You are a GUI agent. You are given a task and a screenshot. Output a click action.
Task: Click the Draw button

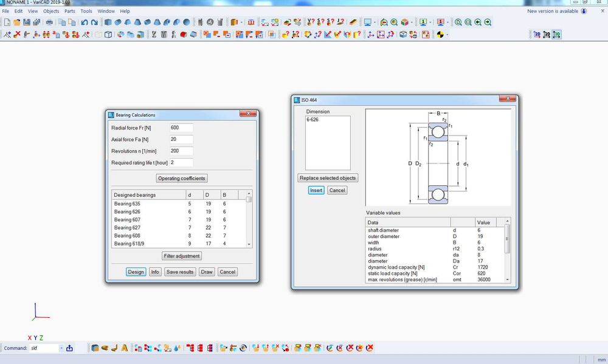click(x=207, y=272)
